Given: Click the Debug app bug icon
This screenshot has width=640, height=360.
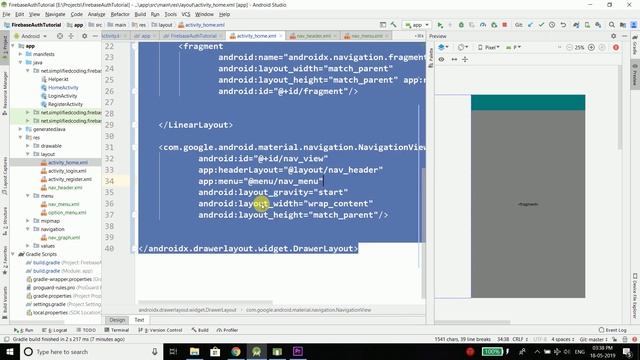Looking at the screenshot, I should click(x=461, y=25).
